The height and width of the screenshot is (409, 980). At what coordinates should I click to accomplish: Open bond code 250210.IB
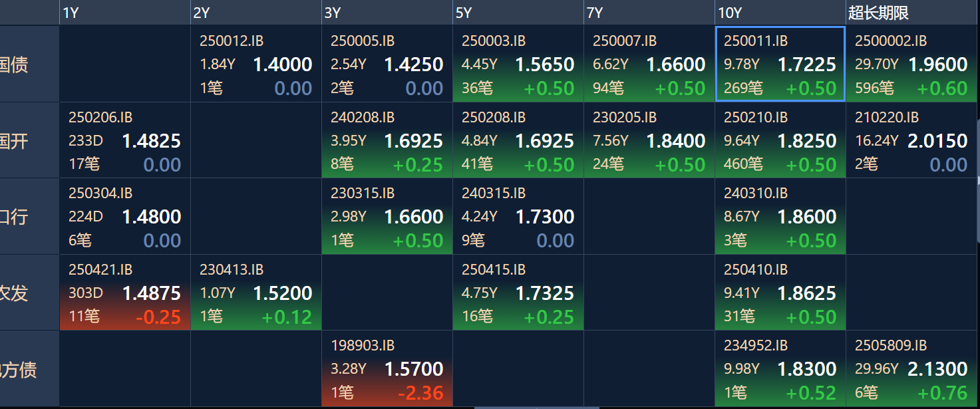tap(756, 118)
